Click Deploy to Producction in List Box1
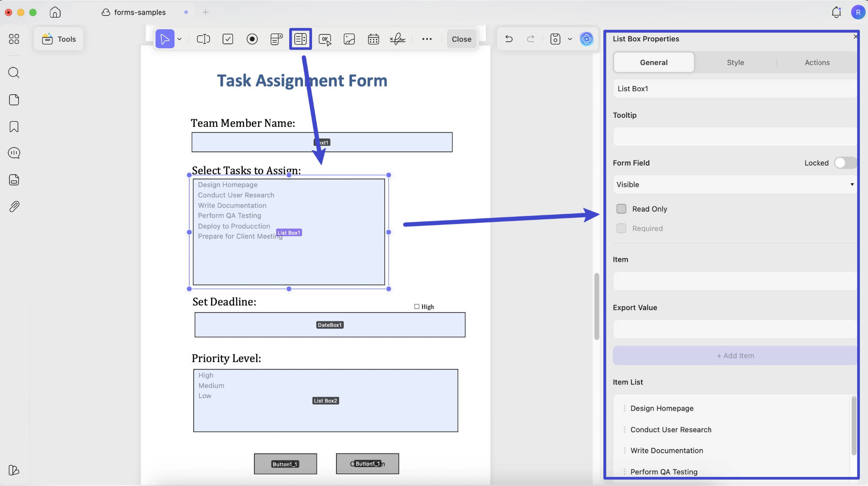Image resolution: width=868 pixels, height=486 pixels. tap(234, 226)
